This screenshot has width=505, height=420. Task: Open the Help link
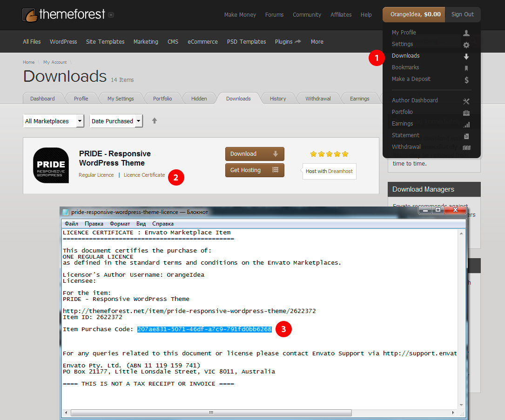point(366,15)
